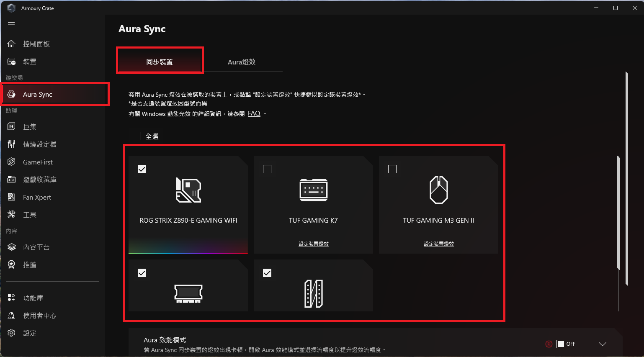This screenshot has height=357, width=644.
Task: Click the ROG STRIX Z890-E GAMING WIFI name
Action: (188, 220)
